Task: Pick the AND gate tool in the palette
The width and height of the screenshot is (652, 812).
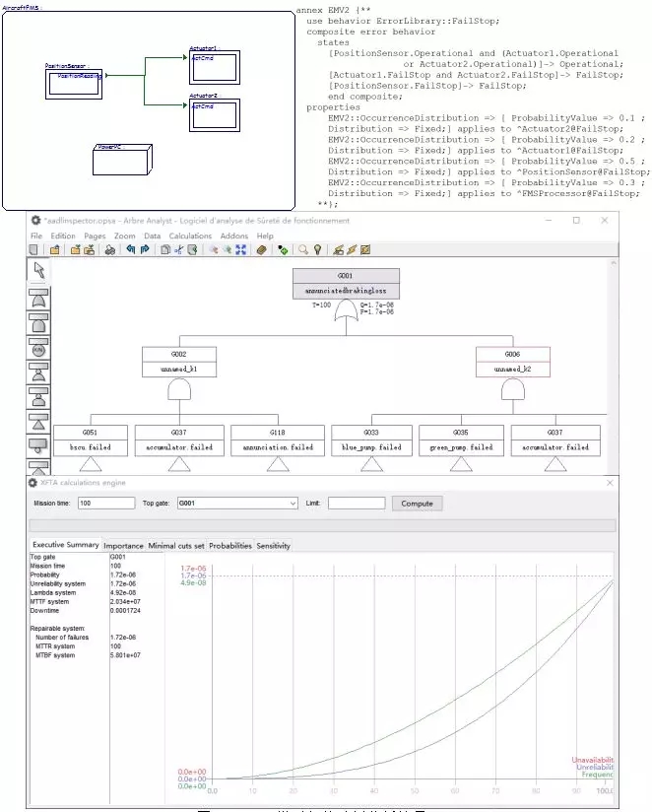Action: [x=38, y=323]
